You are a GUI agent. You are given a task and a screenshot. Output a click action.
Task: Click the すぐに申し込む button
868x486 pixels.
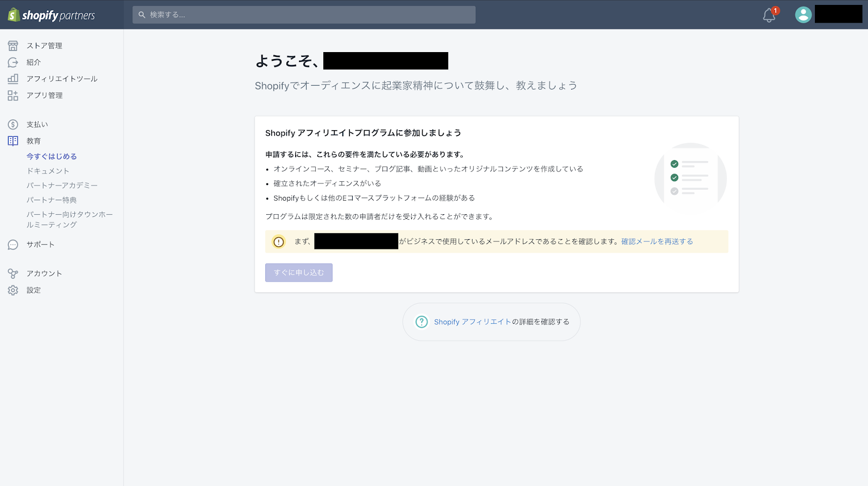tap(299, 272)
